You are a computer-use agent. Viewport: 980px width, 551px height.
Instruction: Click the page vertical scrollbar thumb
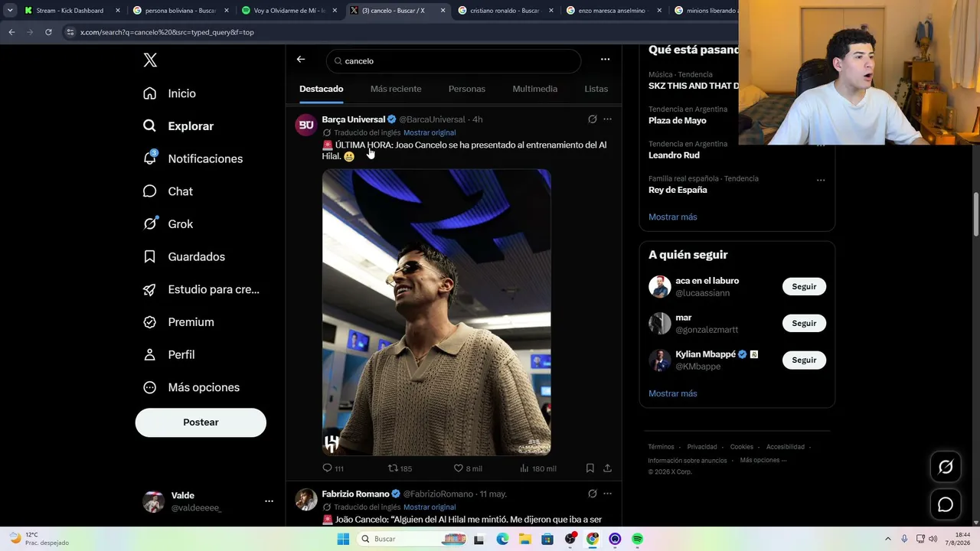tap(976, 214)
